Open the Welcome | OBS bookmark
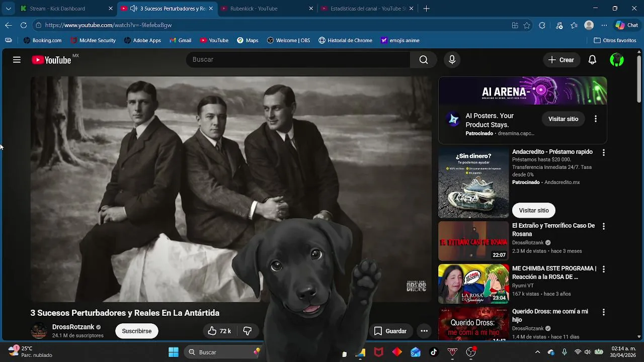The image size is (644, 362). pyautogui.click(x=288, y=40)
